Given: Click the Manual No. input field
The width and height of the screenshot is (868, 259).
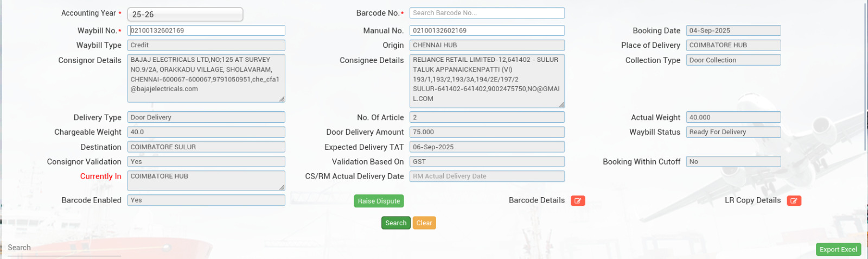Looking at the screenshot, I should (487, 31).
